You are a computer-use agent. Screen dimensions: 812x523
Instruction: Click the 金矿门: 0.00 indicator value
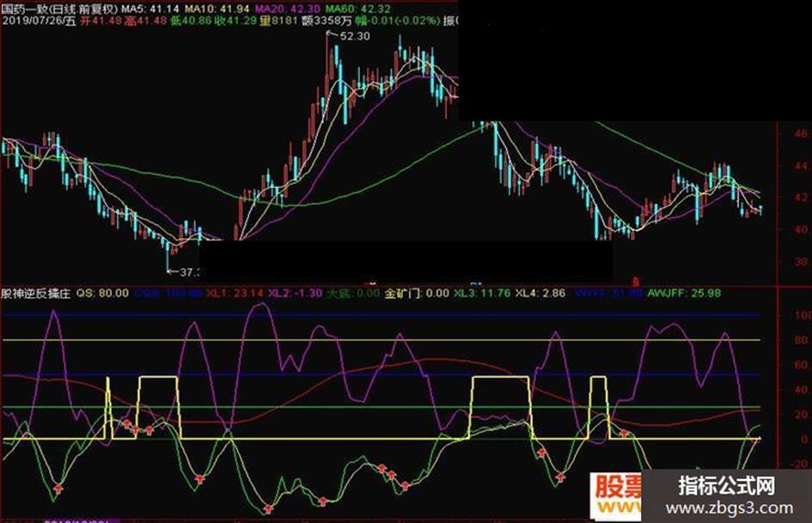point(417,293)
